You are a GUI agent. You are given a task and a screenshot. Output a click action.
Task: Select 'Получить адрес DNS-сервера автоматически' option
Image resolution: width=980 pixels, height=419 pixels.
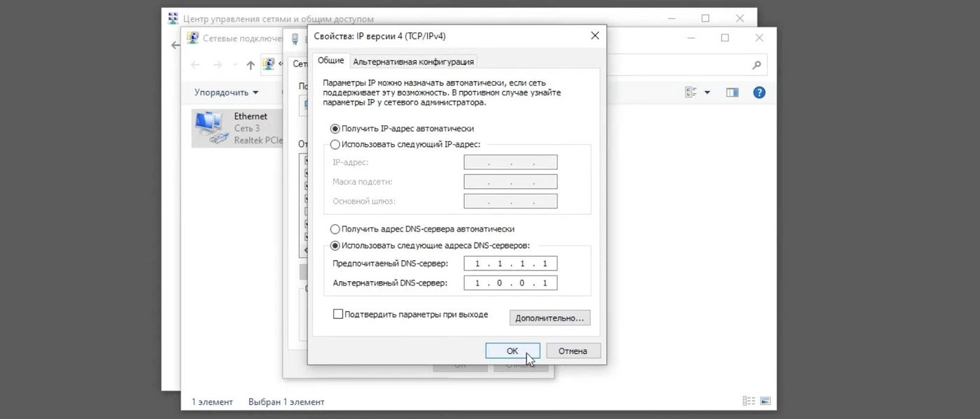coord(335,229)
